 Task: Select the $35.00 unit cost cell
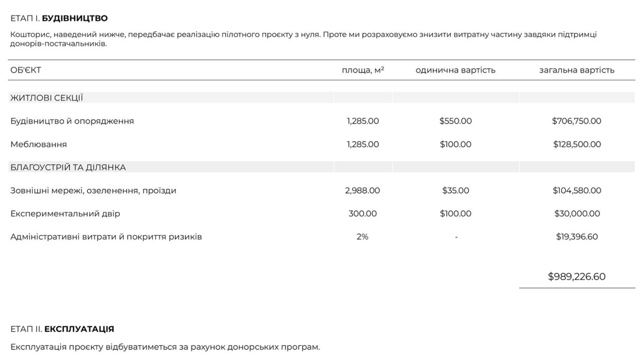pos(456,190)
